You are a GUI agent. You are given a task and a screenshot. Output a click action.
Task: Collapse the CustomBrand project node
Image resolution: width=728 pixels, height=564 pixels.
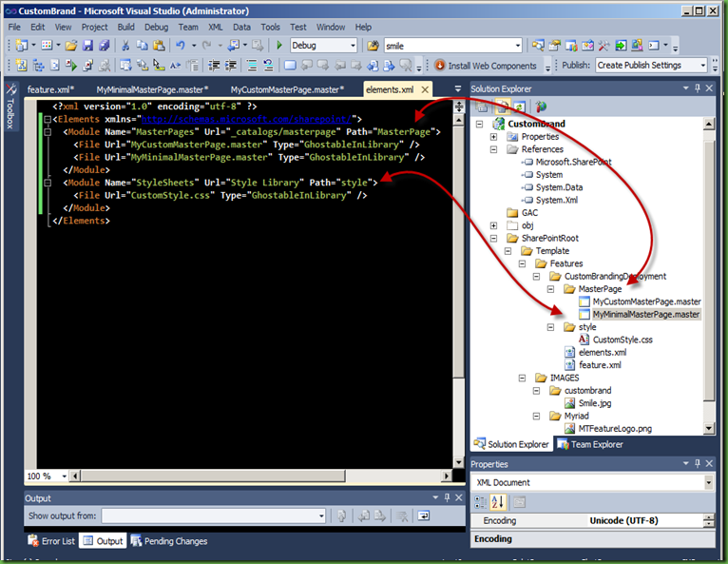[x=480, y=124]
